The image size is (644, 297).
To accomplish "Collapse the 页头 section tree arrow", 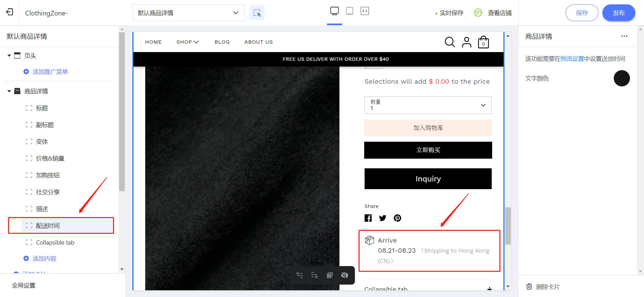I will click(x=9, y=55).
